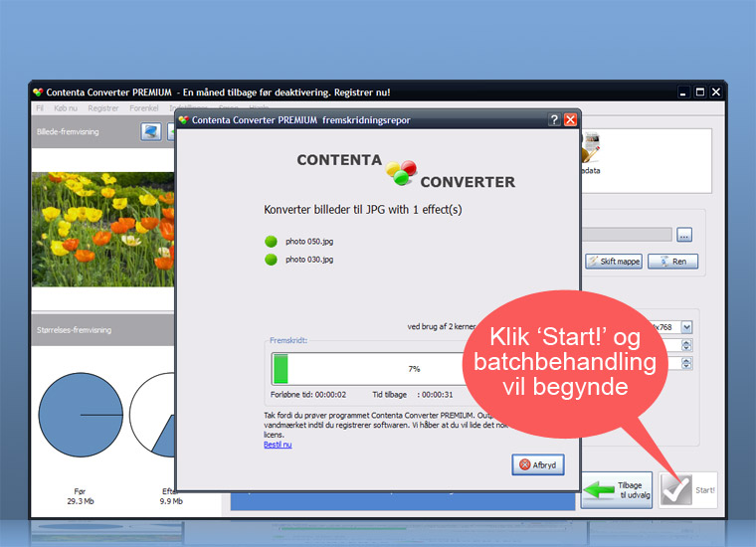Click the 9.9 Mb size label
756x547 pixels.
point(171,501)
